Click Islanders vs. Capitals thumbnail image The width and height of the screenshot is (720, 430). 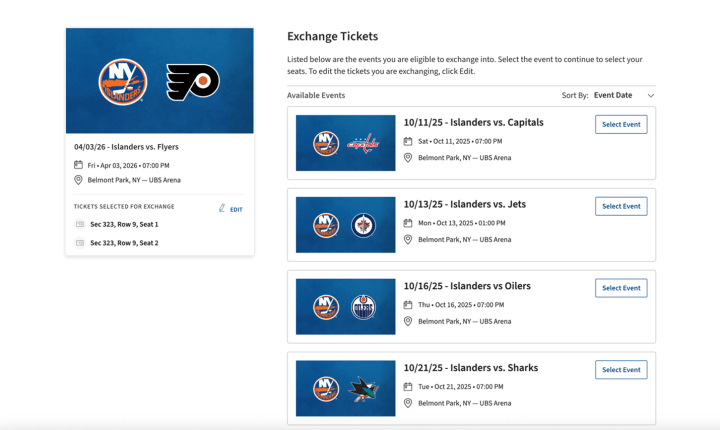345,143
